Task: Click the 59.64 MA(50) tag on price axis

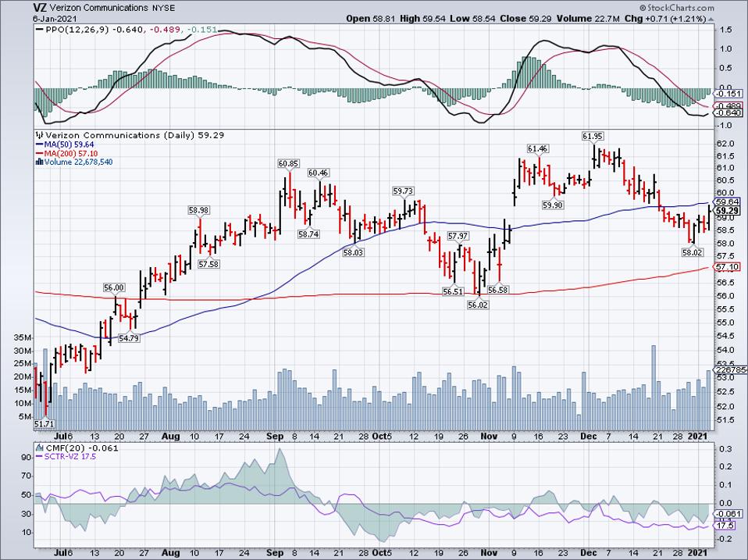Action: (x=728, y=202)
